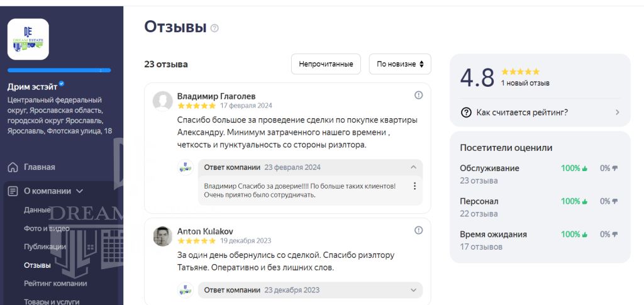This screenshot has width=644, height=305.
Task: Open three-dot menu on company reply
Action: point(414,186)
